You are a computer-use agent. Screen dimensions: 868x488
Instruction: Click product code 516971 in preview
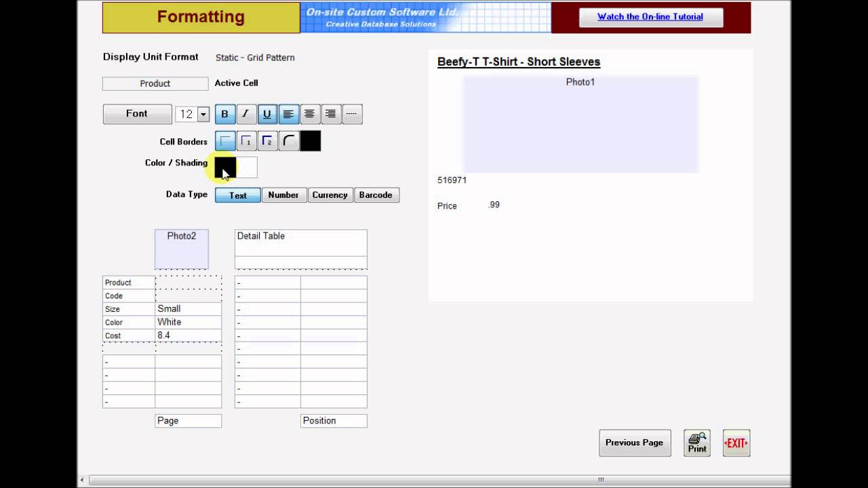coord(452,180)
